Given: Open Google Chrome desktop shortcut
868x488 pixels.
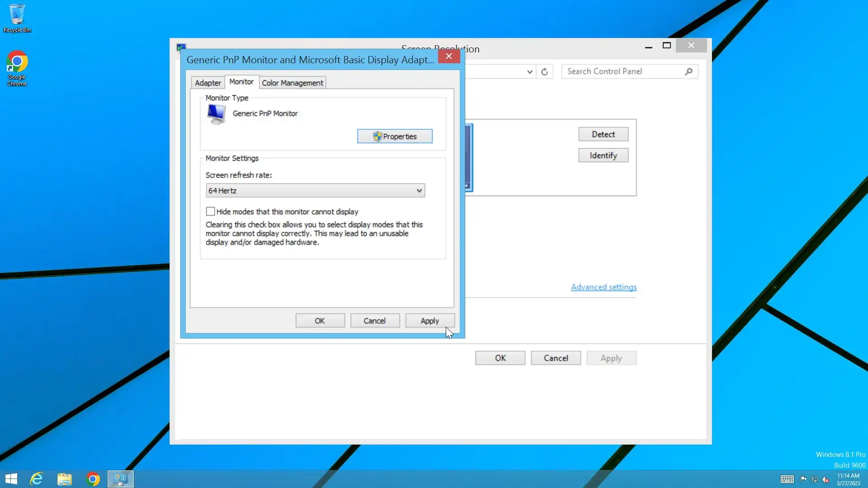Looking at the screenshot, I should [x=17, y=68].
